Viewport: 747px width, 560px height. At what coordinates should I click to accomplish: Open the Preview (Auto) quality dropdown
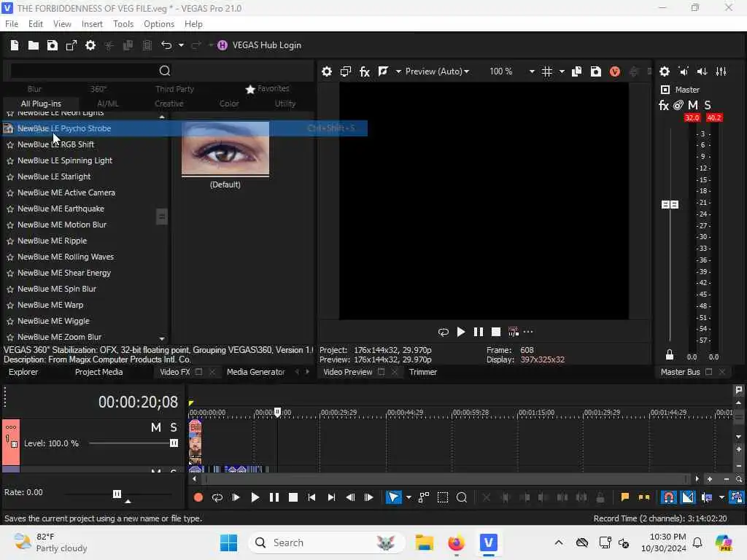(437, 71)
